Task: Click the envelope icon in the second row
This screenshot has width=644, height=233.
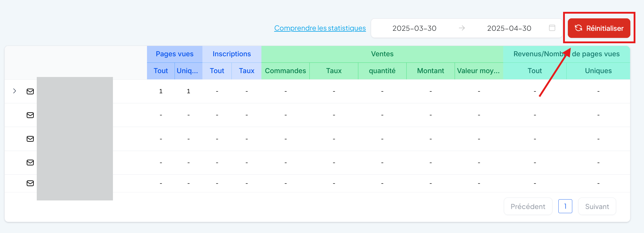Action: pos(30,115)
